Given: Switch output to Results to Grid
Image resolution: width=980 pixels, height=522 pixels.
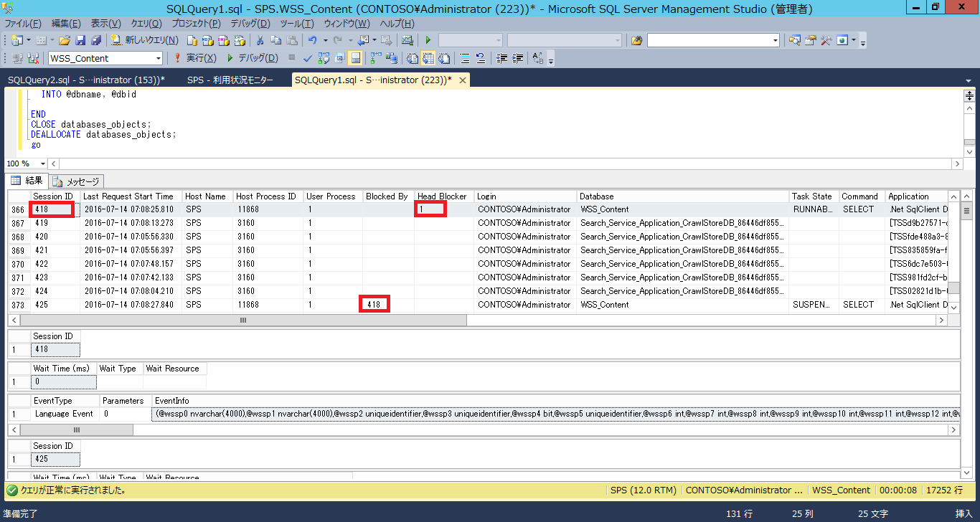Looking at the screenshot, I should pos(428,58).
